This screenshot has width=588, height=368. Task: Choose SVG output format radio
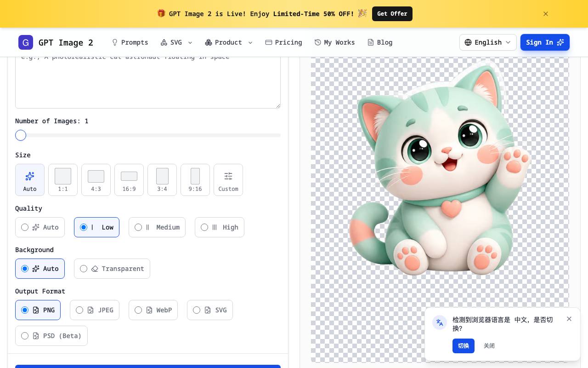(197, 310)
